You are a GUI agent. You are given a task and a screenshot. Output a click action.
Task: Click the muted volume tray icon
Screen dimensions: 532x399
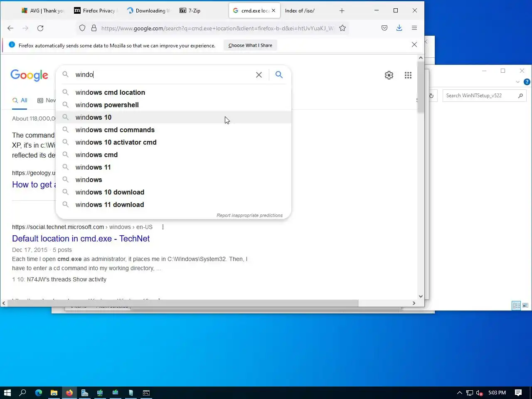point(479,393)
